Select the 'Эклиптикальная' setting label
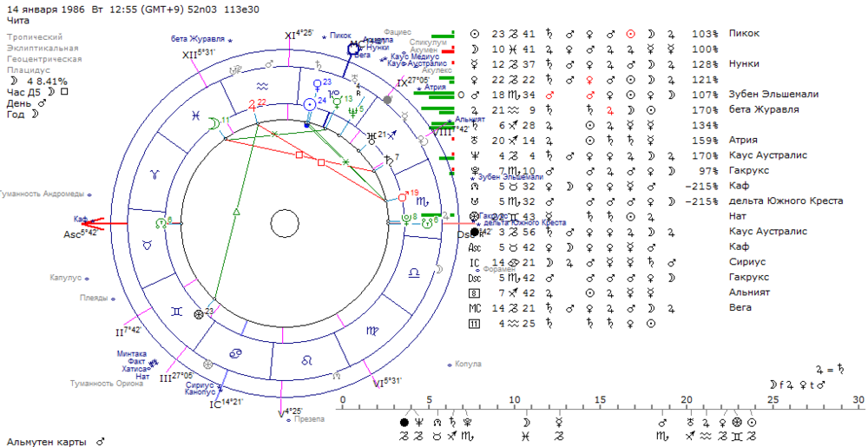Screen dimensions: 868x447 [x=43, y=48]
